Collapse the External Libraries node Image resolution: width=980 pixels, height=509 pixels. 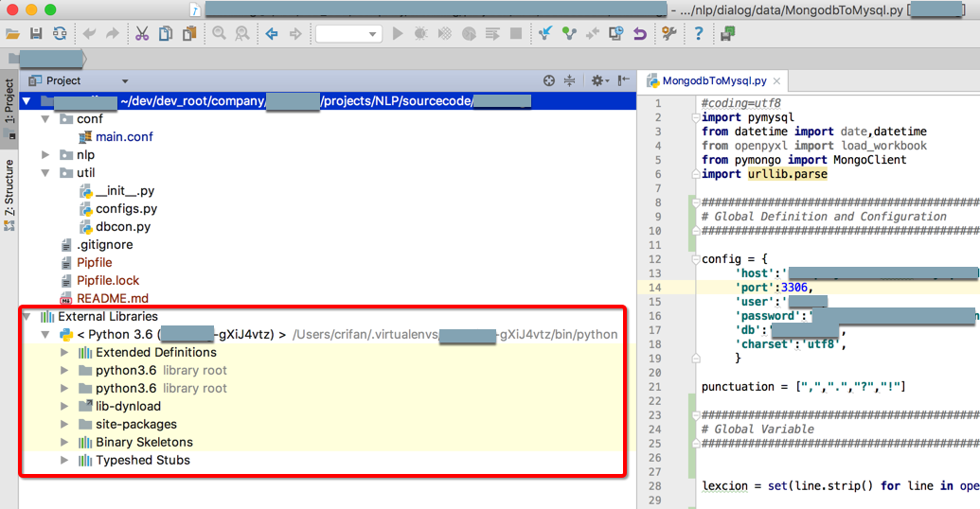[x=27, y=317]
